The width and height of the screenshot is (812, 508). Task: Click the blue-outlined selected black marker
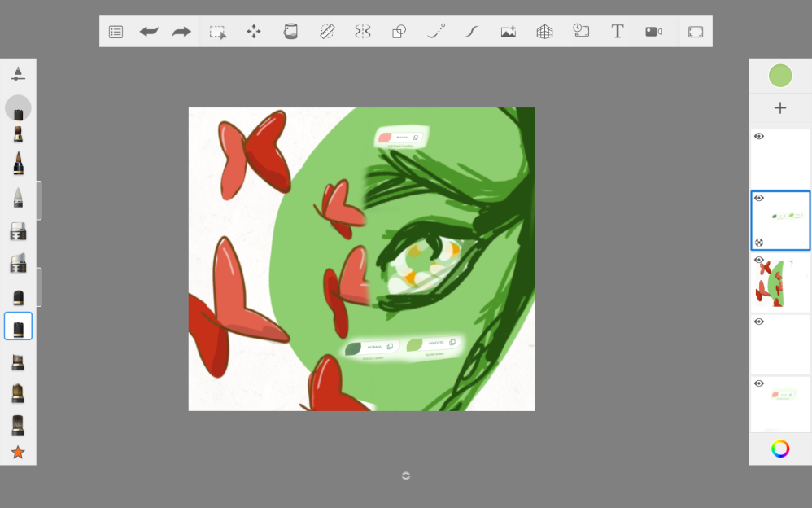click(18, 326)
